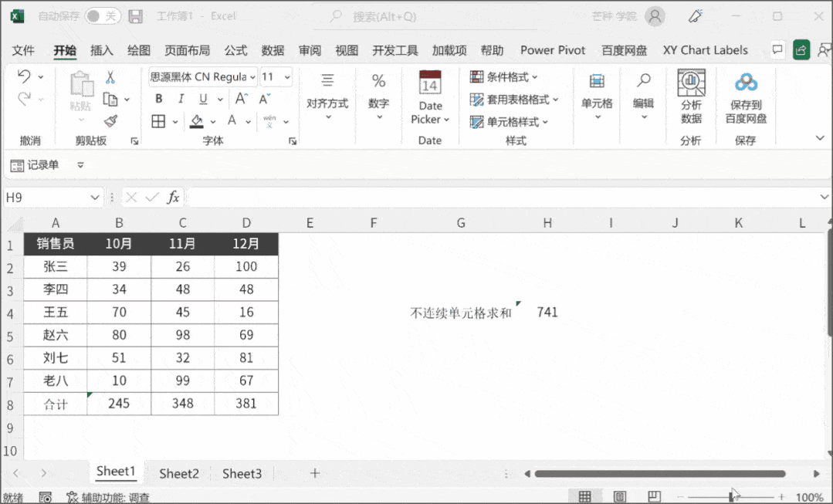Image resolution: width=833 pixels, height=504 pixels.
Task: Toggle Bold formatting
Action: (x=158, y=99)
